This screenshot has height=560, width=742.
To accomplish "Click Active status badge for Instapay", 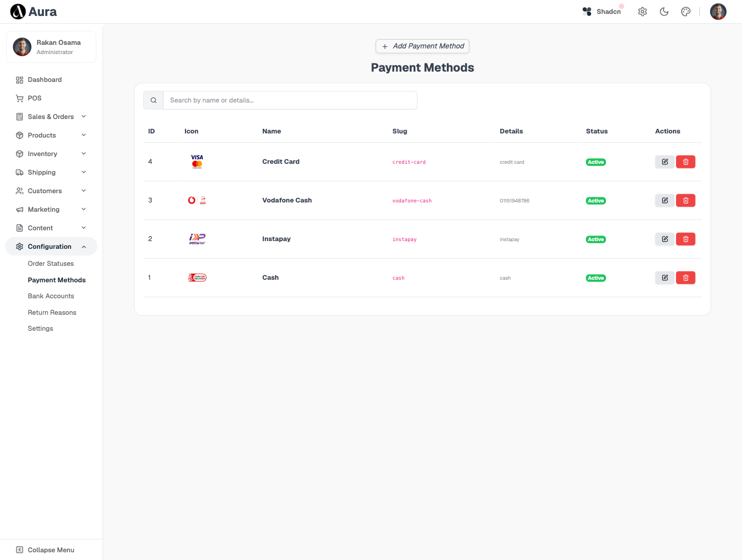I will coord(596,240).
